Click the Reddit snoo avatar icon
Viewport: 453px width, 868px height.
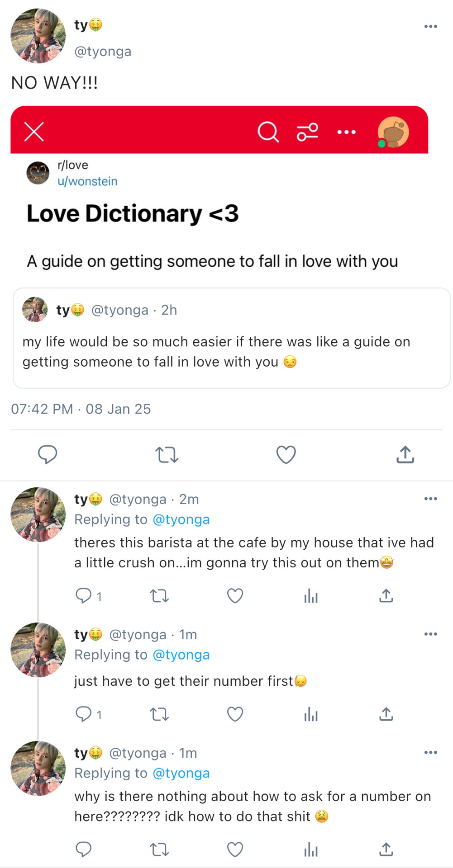click(393, 132)
